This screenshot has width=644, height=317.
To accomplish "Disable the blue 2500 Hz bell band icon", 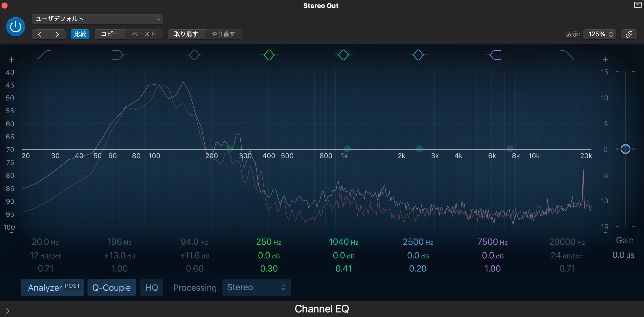I will [x=418, y=55].
